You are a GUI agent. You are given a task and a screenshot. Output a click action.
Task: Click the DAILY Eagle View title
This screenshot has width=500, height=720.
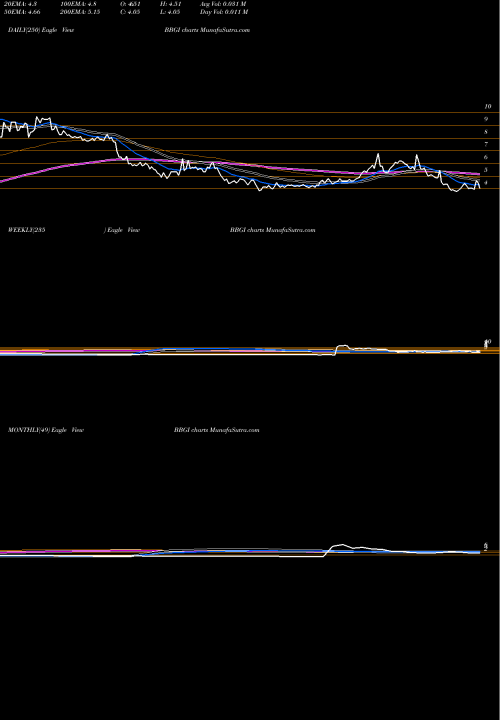click(41, 30)
